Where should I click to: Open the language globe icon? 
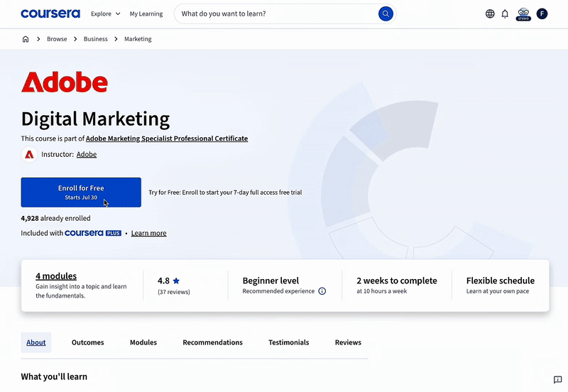490,13
